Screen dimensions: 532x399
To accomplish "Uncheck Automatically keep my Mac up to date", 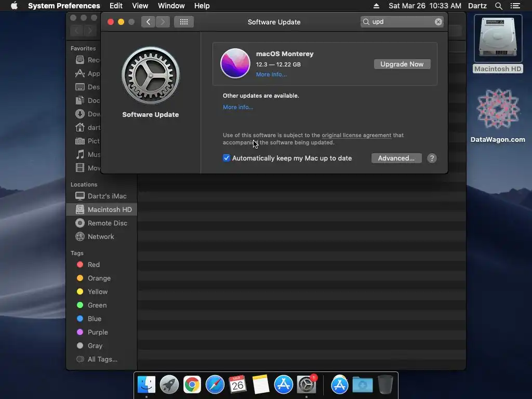I will click(x=227, y=158).
